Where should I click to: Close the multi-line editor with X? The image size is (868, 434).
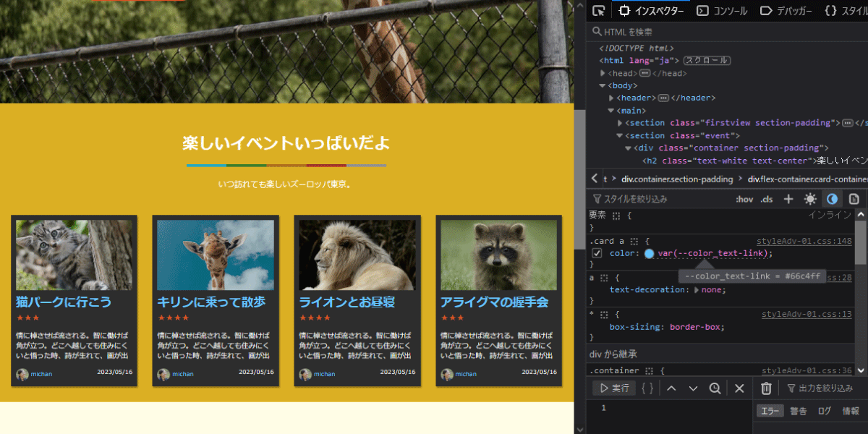pos(739,388)
